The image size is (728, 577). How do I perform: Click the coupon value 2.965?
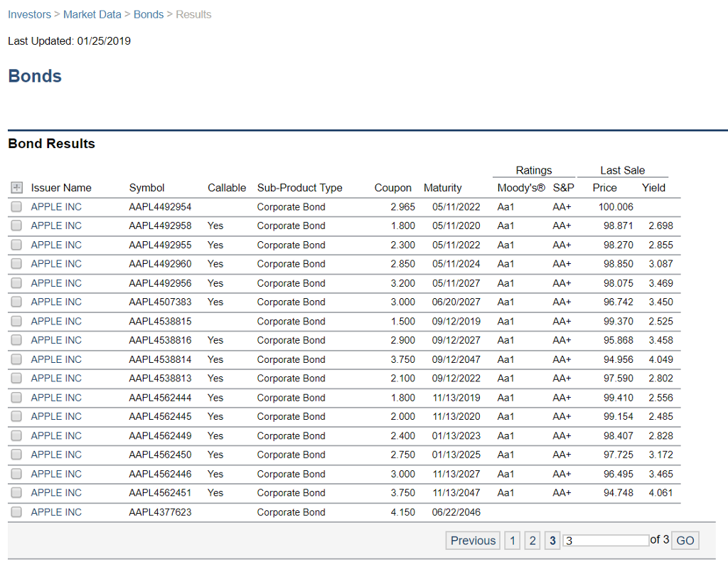[402, 207]
